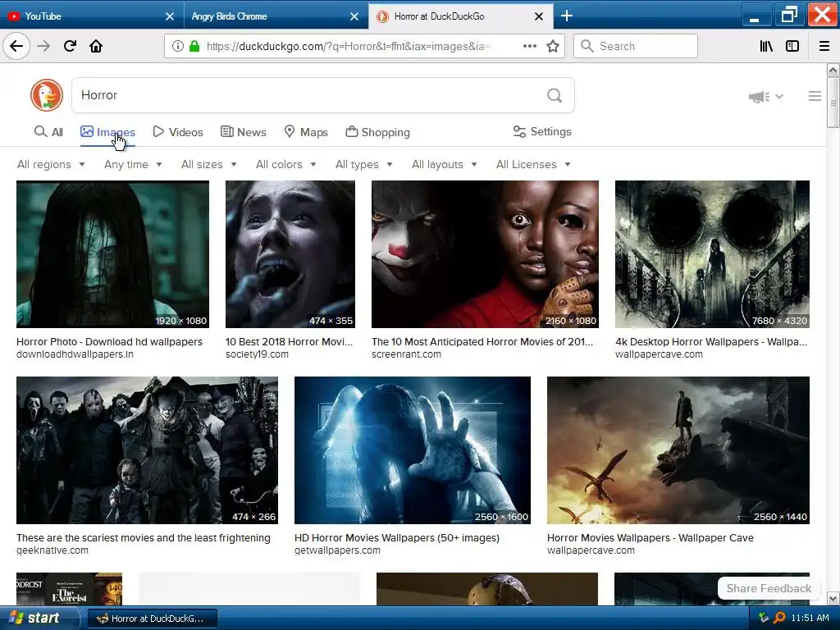Reload the current page
The image size is (840, 630).
(x=71, y=46)
